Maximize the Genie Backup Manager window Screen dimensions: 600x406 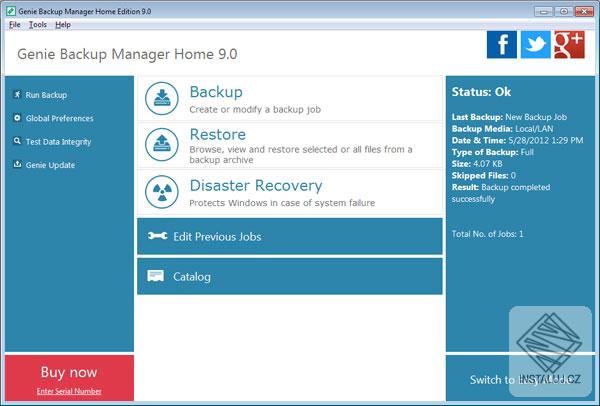tap(564, 11)
